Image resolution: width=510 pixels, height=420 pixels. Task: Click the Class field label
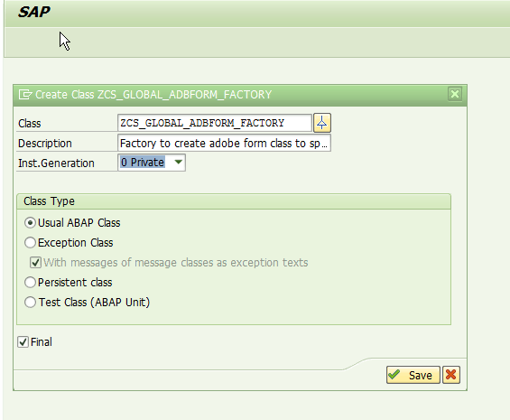30,124
